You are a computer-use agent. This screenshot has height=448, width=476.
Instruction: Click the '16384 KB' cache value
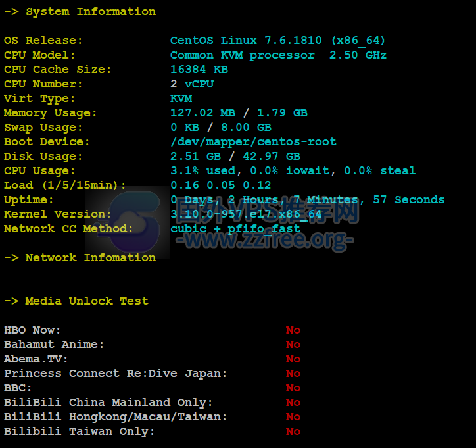tap(199, 70)
